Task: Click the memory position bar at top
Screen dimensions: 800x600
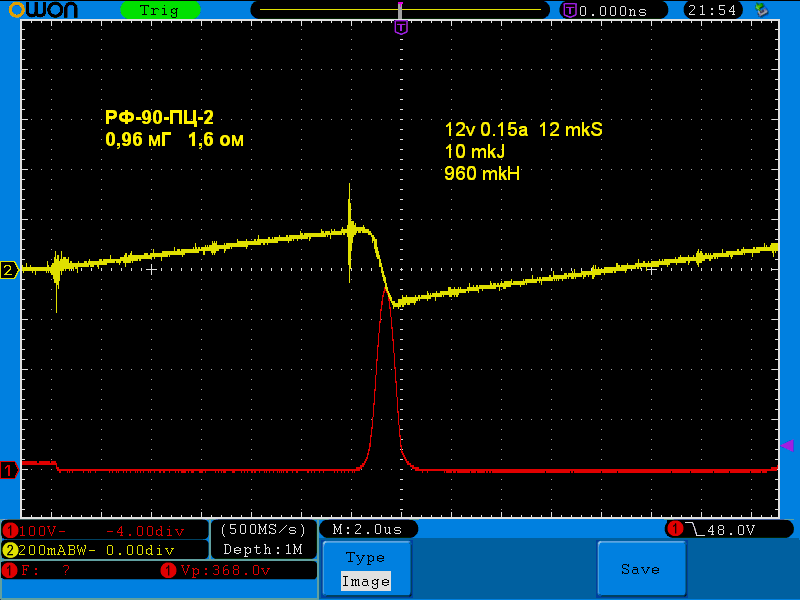Action: coord(400,10)
